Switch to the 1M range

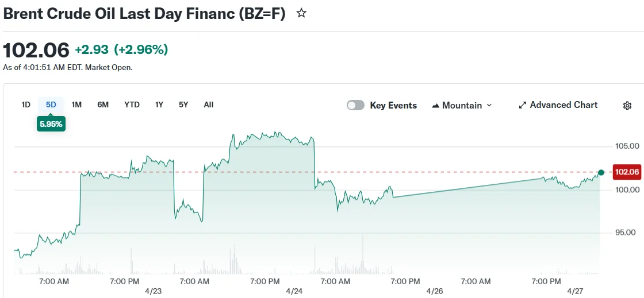pyautogui.click(x=76, y=105)
